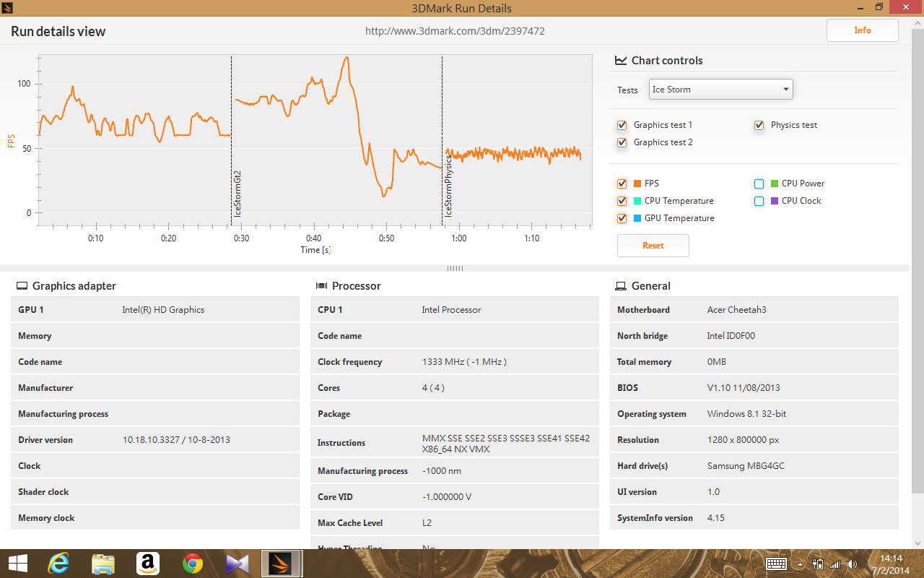Image resolution: width=924 pixels, height=578 pixels.
Task: Click the splitter handle below the chart
Action: (455, 268)
